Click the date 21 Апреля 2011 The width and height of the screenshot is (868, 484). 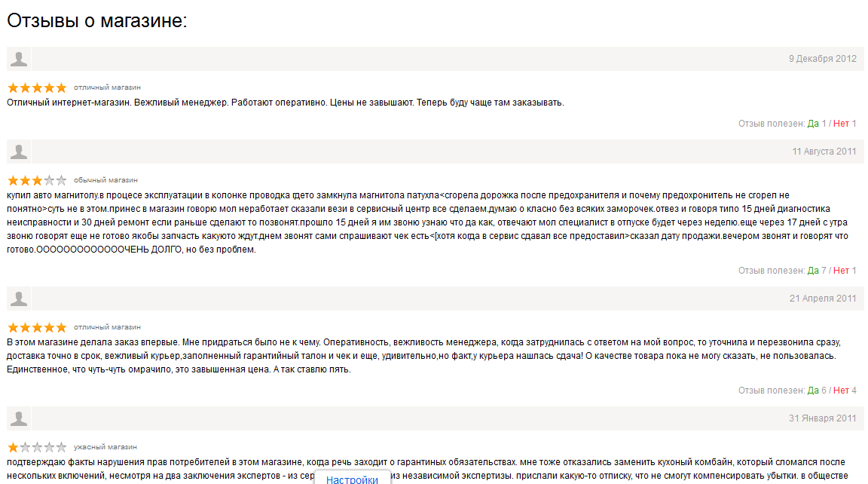coord(823,299)
